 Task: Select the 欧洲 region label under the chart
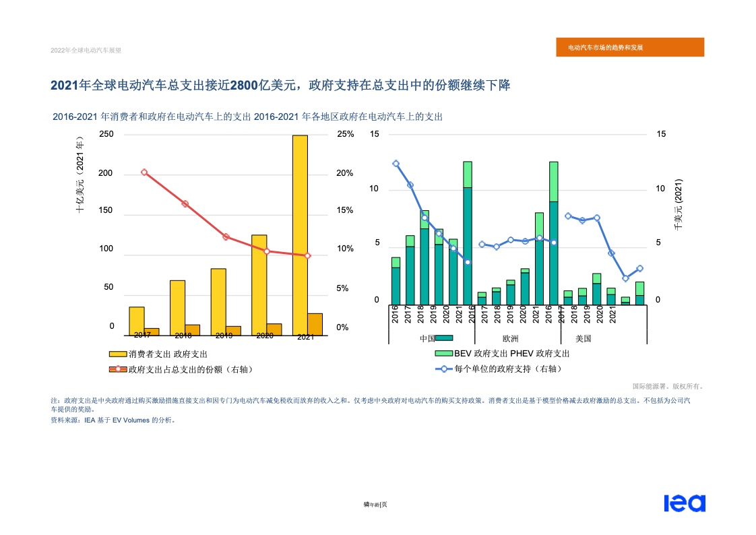pos(510,338)
